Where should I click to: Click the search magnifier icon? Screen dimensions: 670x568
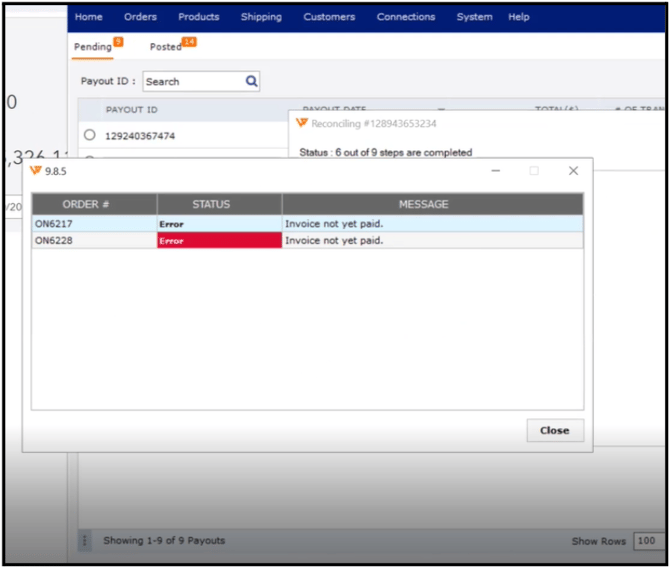(252, 81)
